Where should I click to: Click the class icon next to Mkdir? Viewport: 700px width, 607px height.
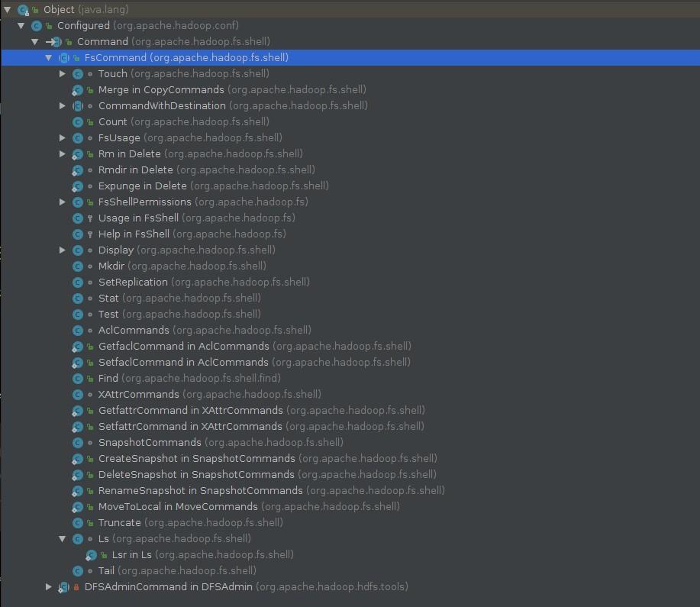pyautogui.click(x=77, y=266)
